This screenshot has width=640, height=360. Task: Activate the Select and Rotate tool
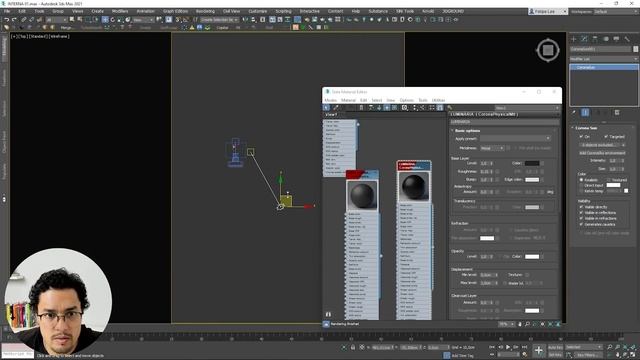113,20
